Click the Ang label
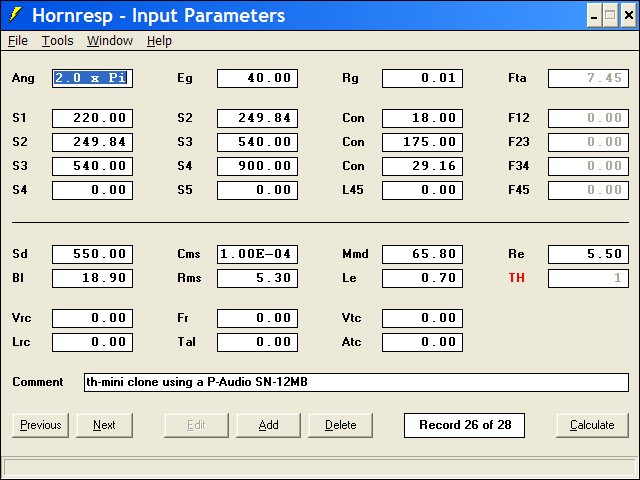Image resolution: width=640 pixels, height=480 pixels. pyautogui.click(x=23, y=78)
